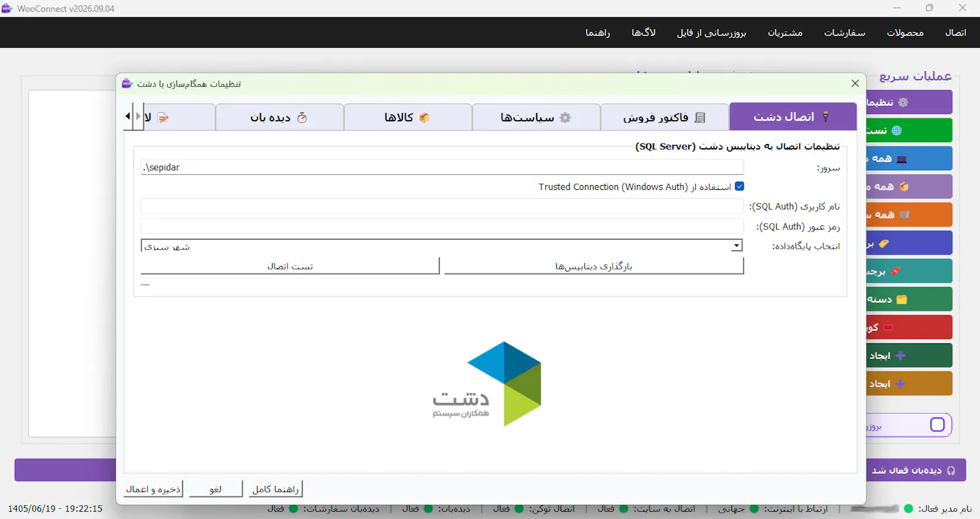
Task: Open the لاگ‌ها menu in main window
Action: [x=644, y=32]
